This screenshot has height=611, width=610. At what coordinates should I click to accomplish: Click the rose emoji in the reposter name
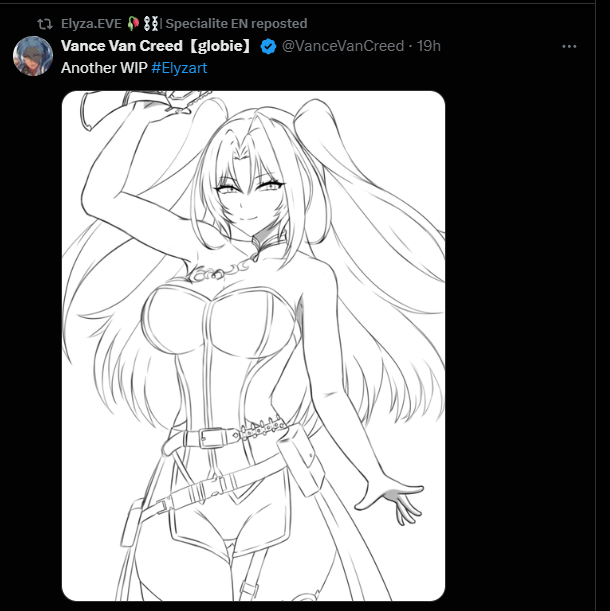tap(136, 23)
